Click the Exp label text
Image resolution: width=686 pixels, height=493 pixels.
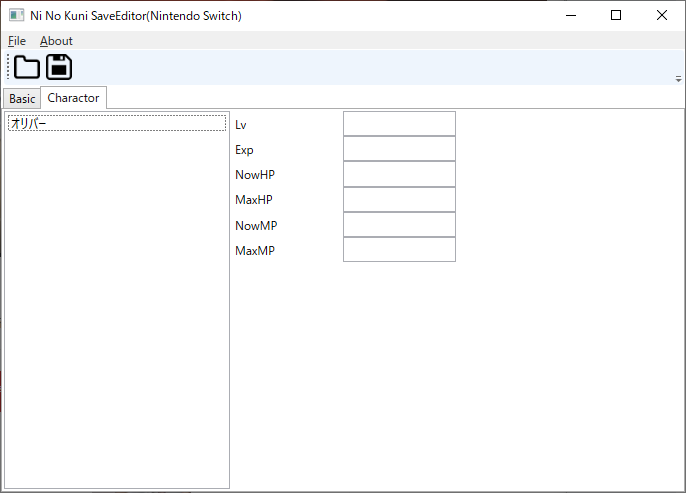(244, 150)
